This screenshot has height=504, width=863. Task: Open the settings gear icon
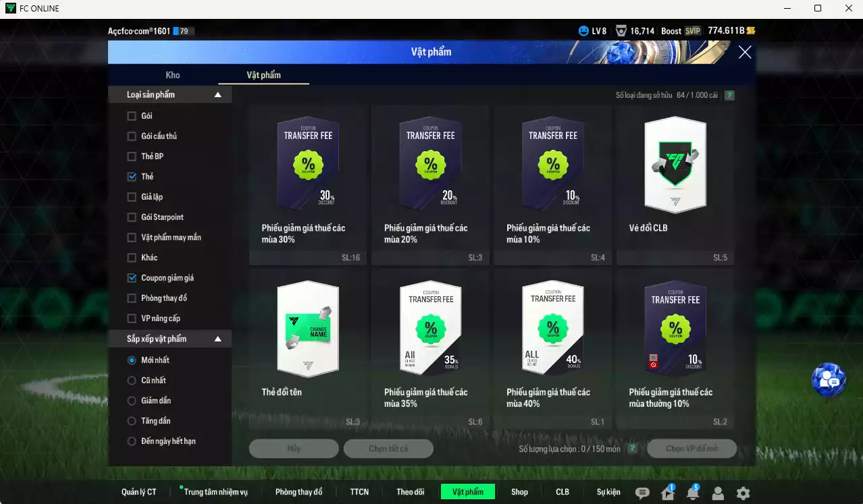pos(743,493)
